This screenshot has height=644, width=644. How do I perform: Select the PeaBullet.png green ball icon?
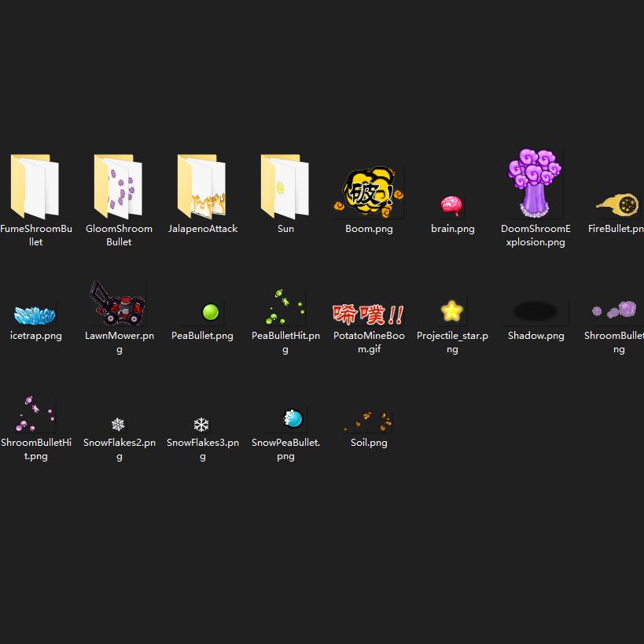[x=211, y=312]
